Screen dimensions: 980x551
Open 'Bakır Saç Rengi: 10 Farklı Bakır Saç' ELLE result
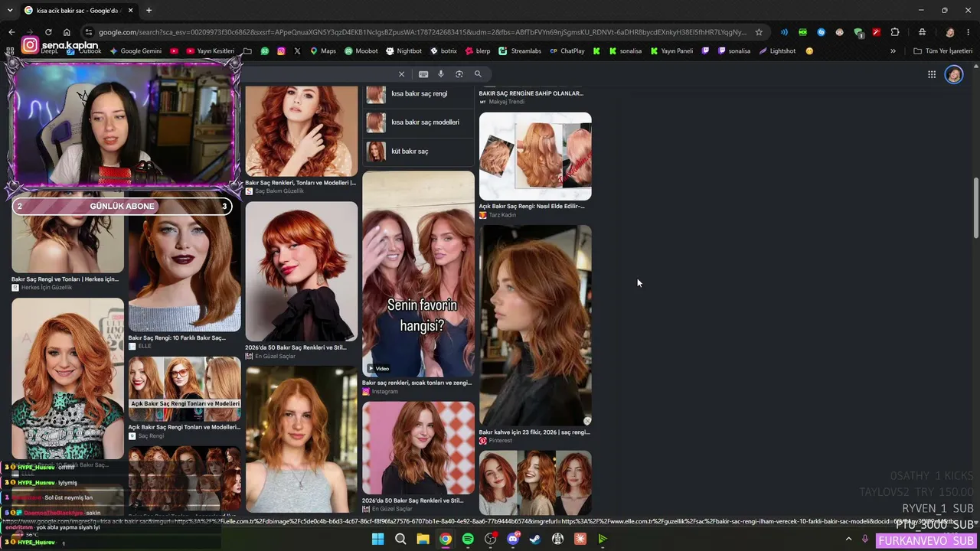177,337
